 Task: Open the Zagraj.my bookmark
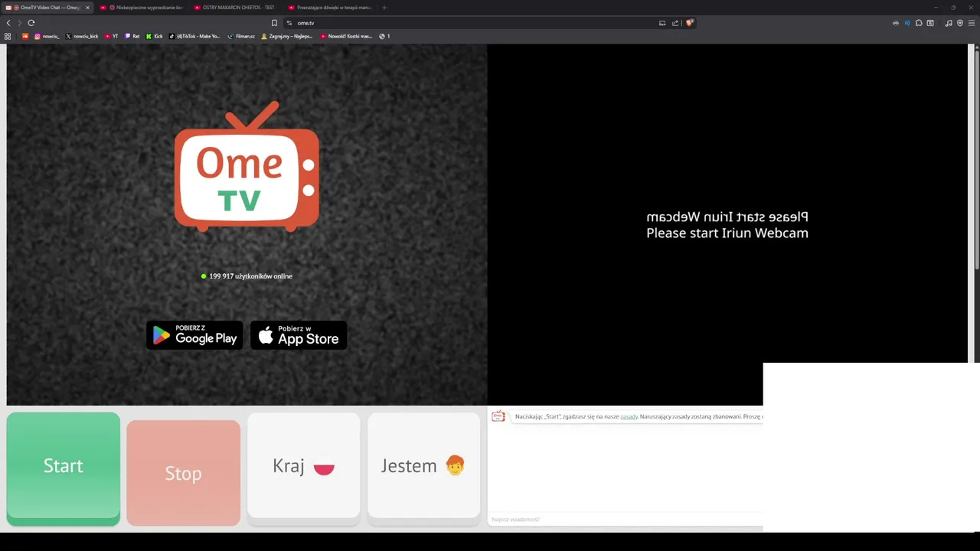[287, 36]
